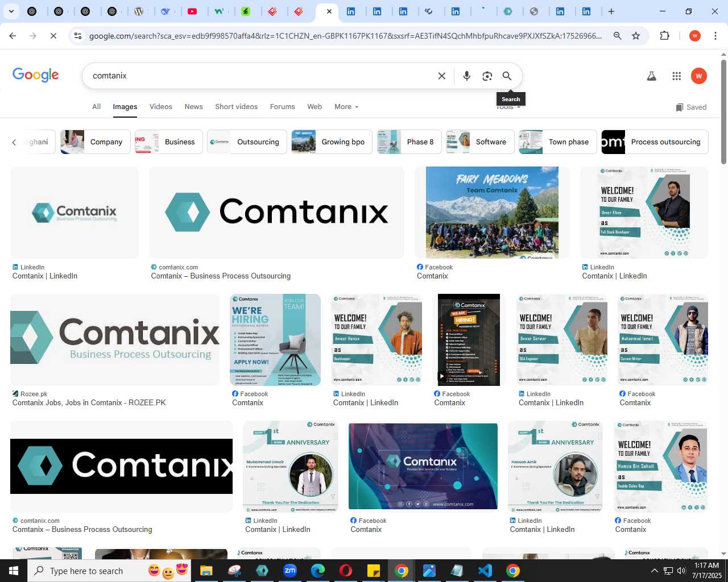Open the Windows Start menu
Screen dimensions: 728x582
tap(14, 571)
